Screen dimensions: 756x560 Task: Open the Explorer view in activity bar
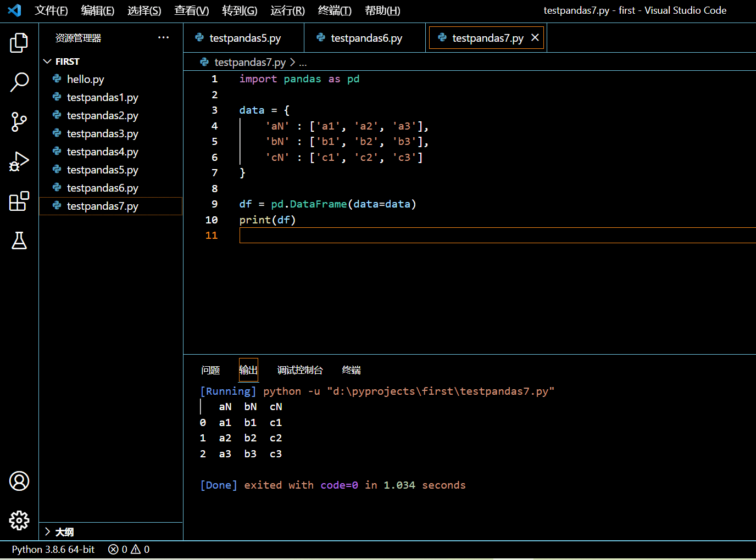19,42
